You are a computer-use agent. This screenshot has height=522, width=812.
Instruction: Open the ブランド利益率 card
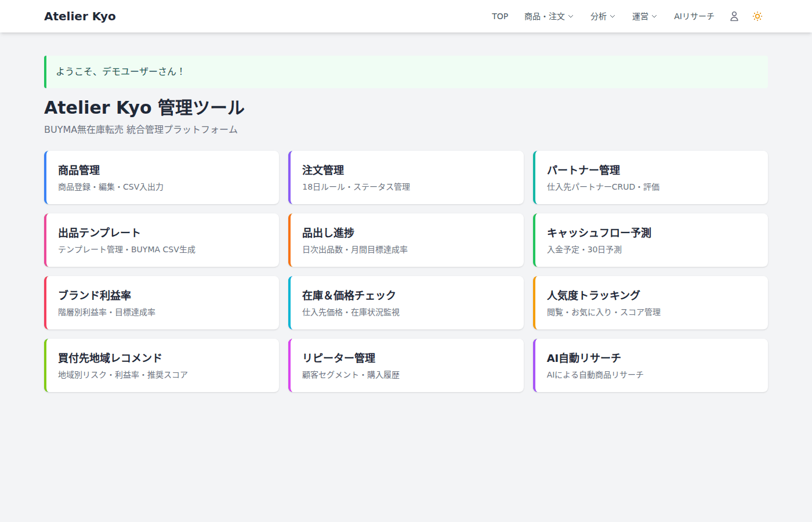coord(162,303)
